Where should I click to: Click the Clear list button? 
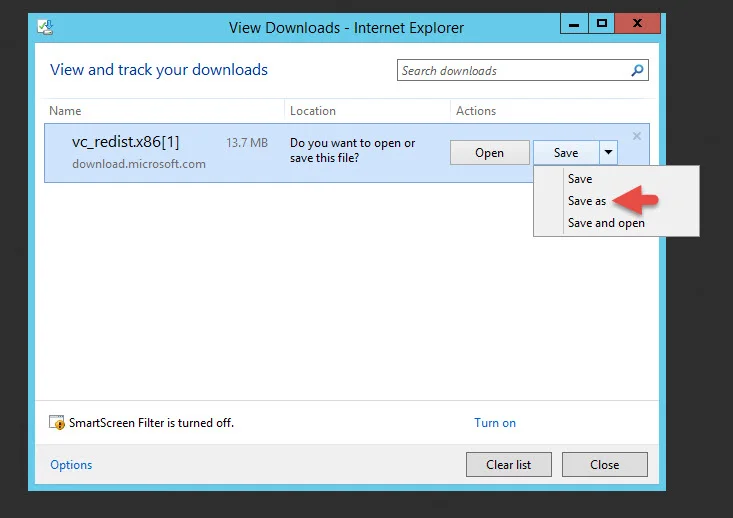point(509,464)
